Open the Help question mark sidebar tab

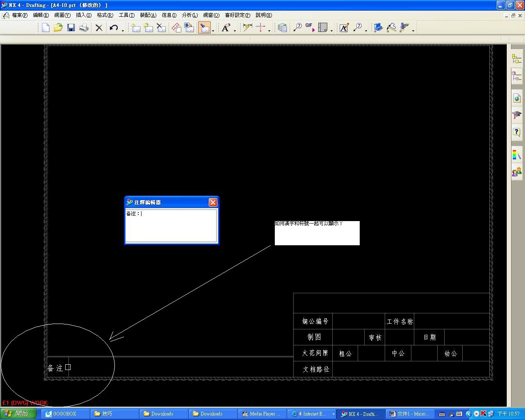click(516, 132)
